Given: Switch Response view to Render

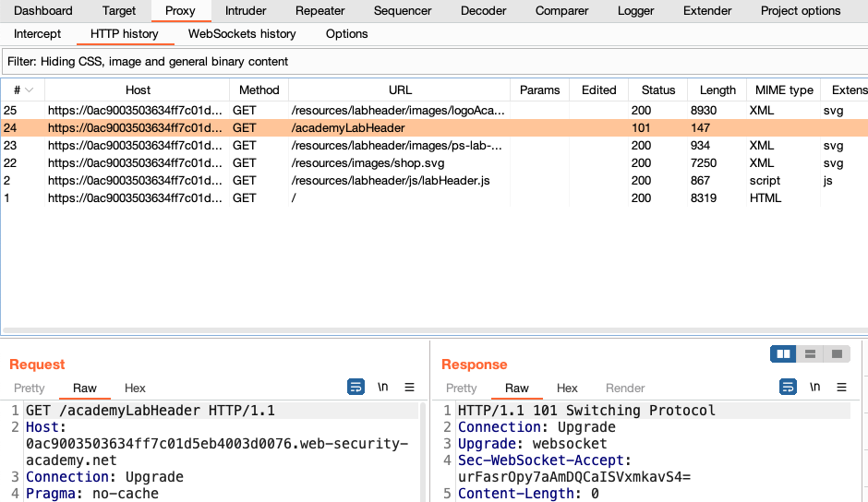Looking at the screenshot, I should [x=625, y=388].
